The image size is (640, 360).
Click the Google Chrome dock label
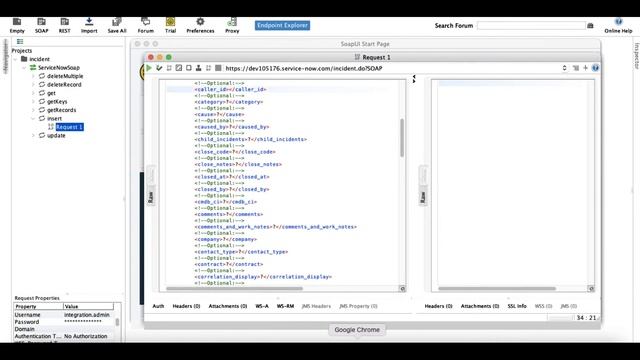(x=357, y=329)
